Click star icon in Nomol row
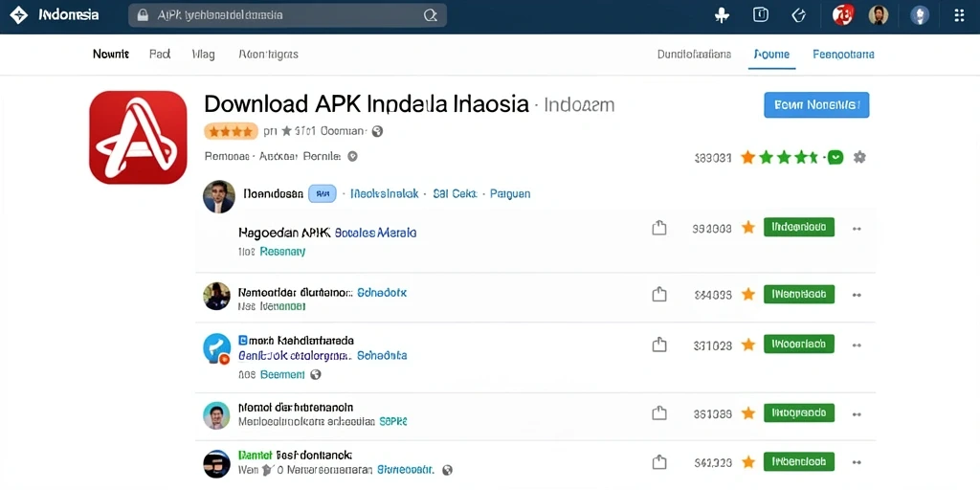The image size is (980, 490). (x=748, y=413)
